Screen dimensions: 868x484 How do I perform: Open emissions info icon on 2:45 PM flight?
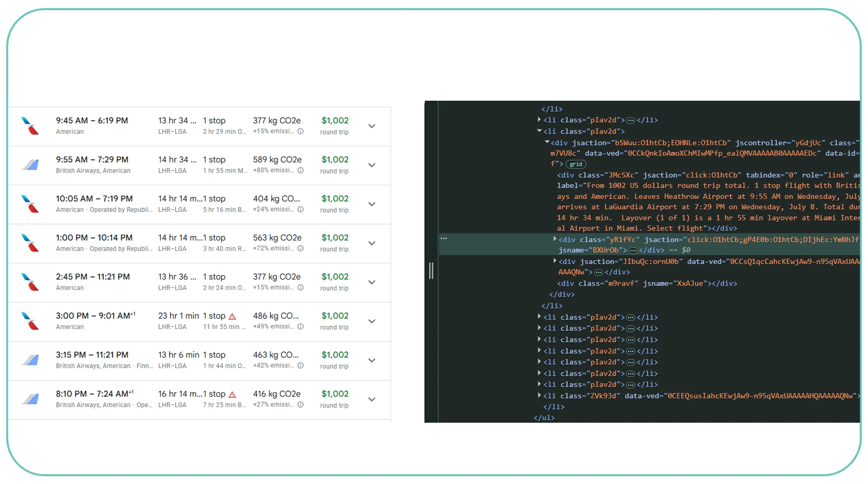[301, 287]
